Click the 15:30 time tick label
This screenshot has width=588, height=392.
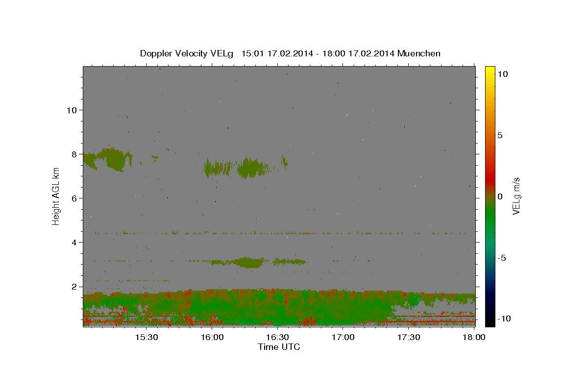(x=147, y=338)
